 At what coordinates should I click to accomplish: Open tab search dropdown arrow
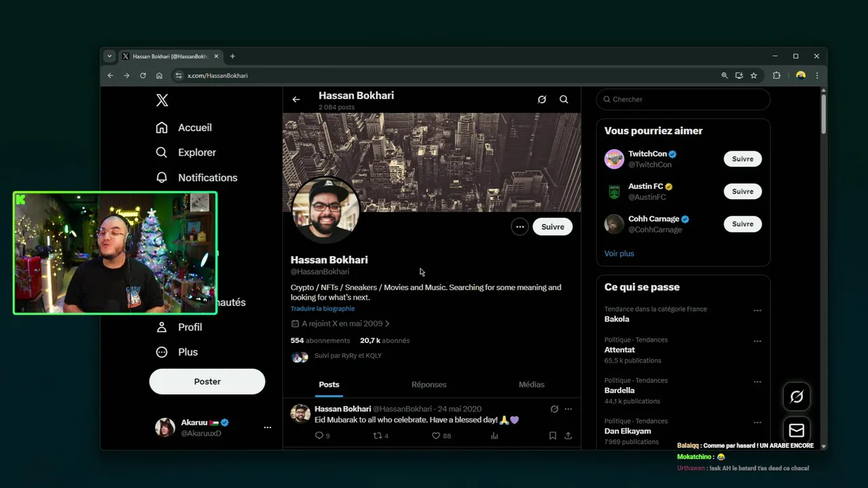[109, 56]
